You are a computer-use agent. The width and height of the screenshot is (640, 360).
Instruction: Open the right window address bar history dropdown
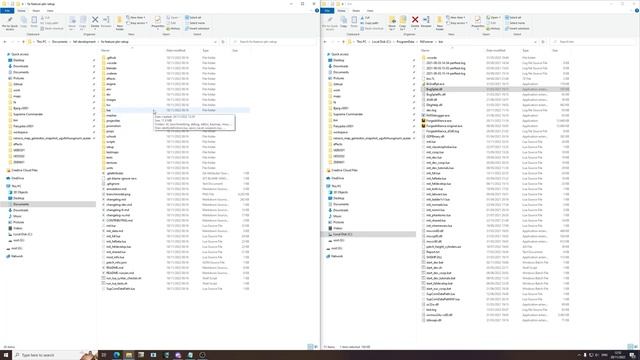point(535,42)
